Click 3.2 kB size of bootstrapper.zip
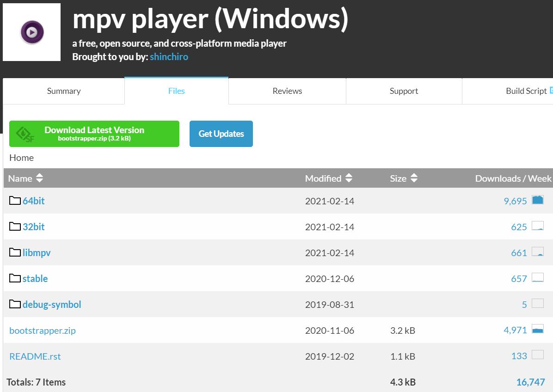Screen dimensions: 553x392 pos(403,331)
